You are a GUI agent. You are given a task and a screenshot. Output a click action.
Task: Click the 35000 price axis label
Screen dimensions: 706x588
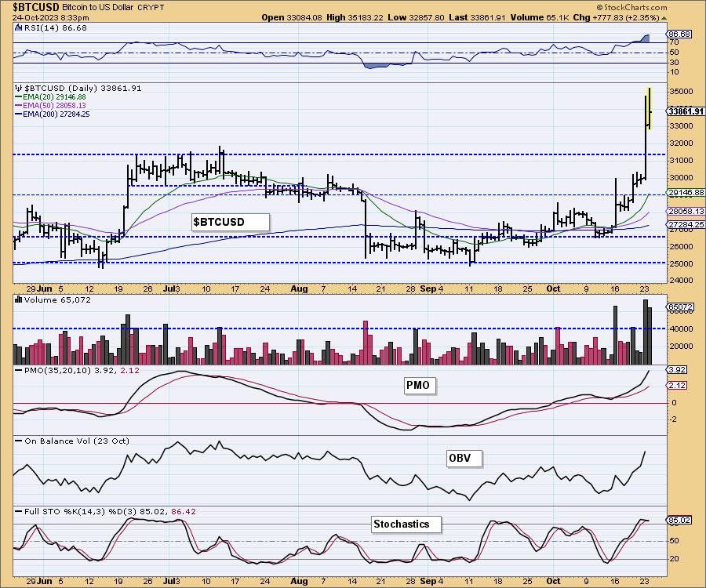click(682, 91)
